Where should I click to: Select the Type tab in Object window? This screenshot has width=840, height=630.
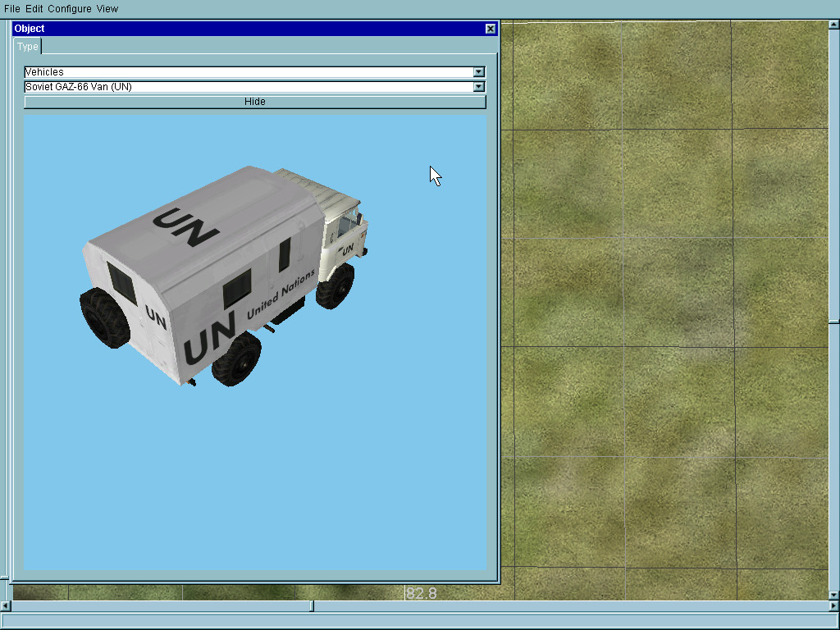point(27,47)
